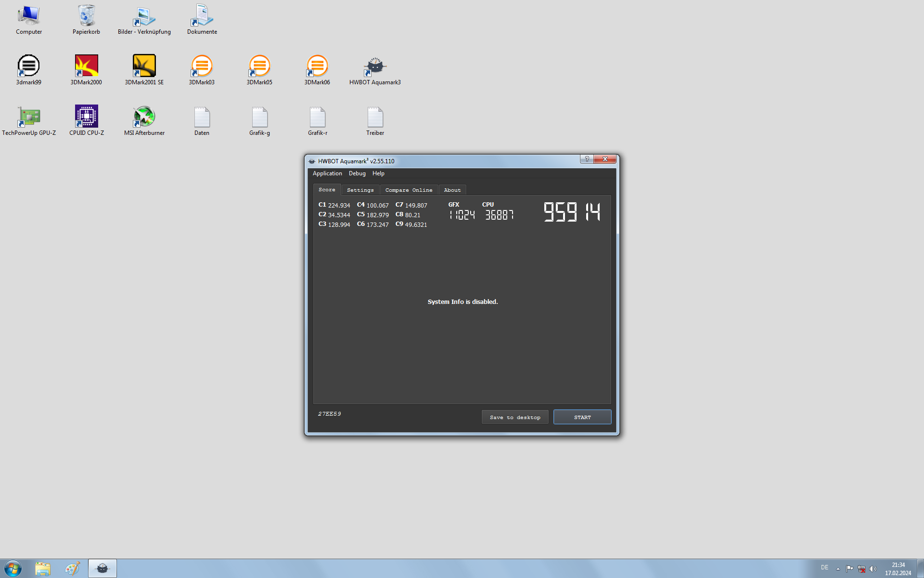The image size is (924, 578).
Task: Click the CPU score 36887 value
Action: [500, 215]
